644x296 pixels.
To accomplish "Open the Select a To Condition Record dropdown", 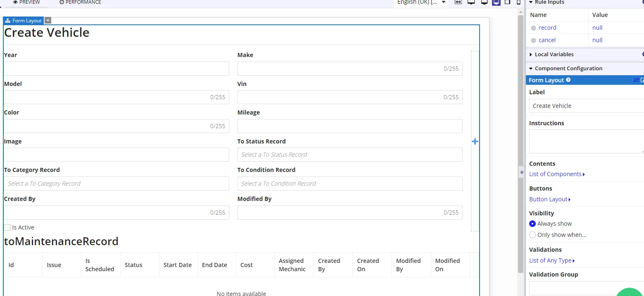I will [x=350, y=184].
